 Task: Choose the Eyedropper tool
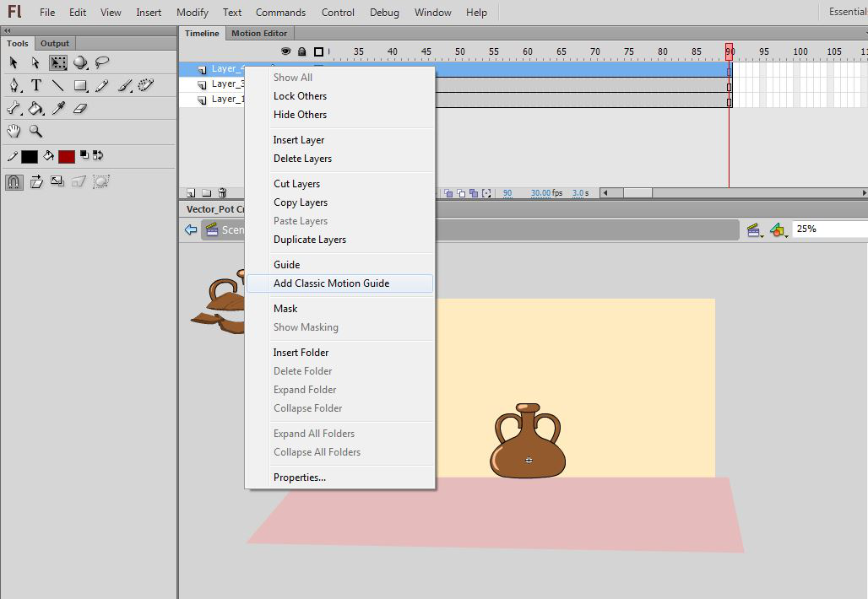tap(58, 108)
